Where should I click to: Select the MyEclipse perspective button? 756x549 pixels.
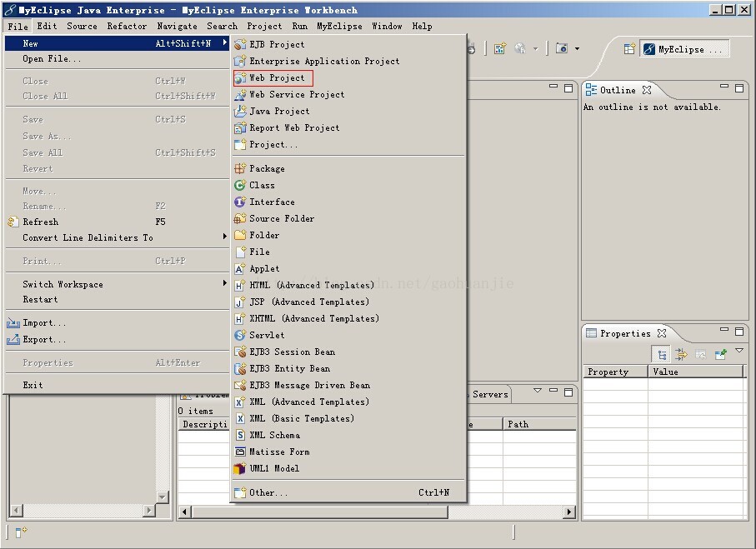click(x=684, y=49)
